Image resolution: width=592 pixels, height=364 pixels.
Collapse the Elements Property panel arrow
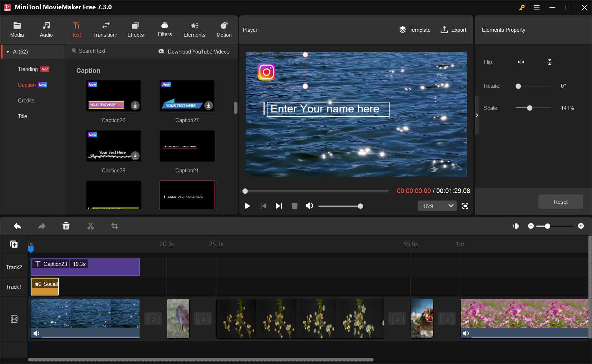(477, 115)
